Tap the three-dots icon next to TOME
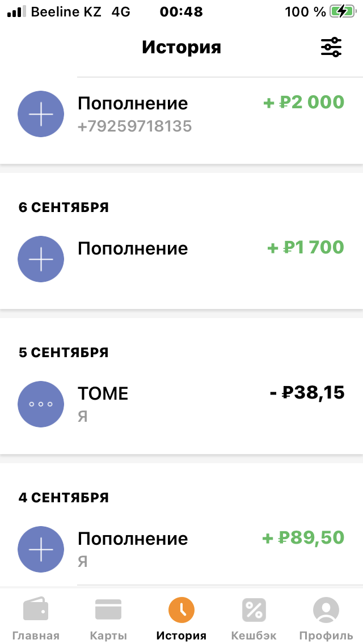Image resolution: width=363 pixels, height=644 pixels. click(41, 404)
